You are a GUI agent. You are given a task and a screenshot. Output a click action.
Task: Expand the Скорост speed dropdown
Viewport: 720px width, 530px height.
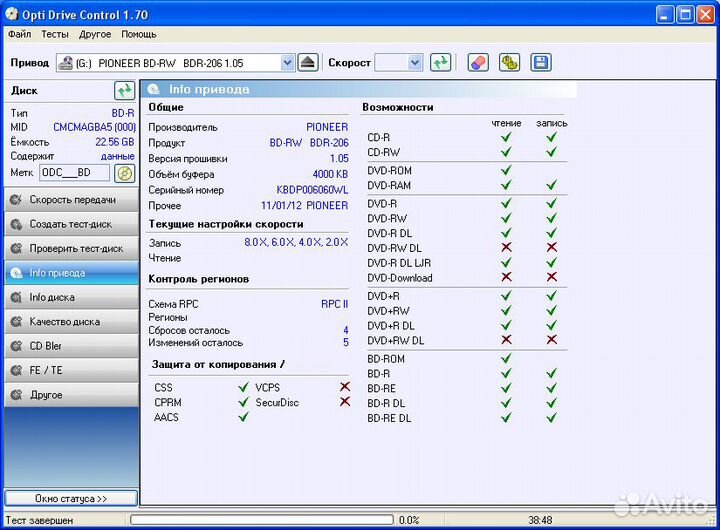pyautogui.click(x=414, y=63)
